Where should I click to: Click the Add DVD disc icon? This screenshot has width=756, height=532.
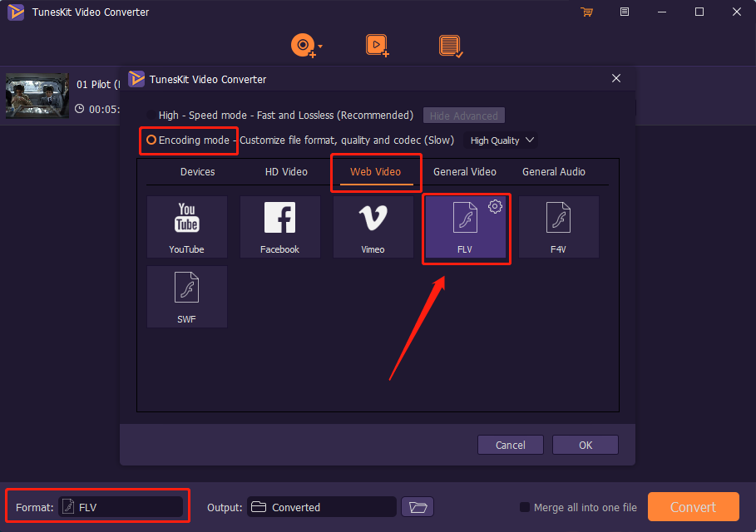(304, 46)
